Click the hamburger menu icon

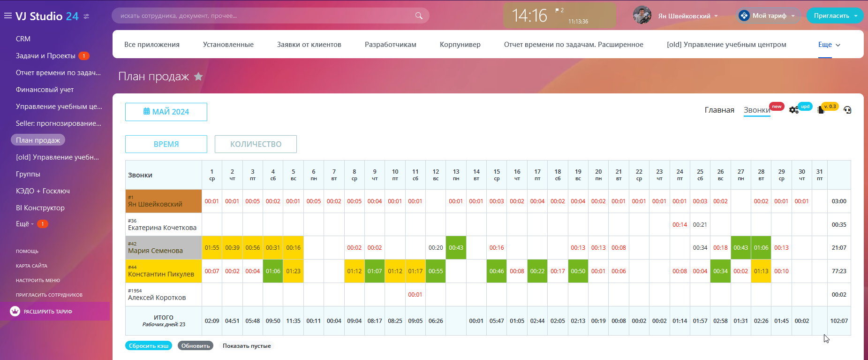pos(8,16)
